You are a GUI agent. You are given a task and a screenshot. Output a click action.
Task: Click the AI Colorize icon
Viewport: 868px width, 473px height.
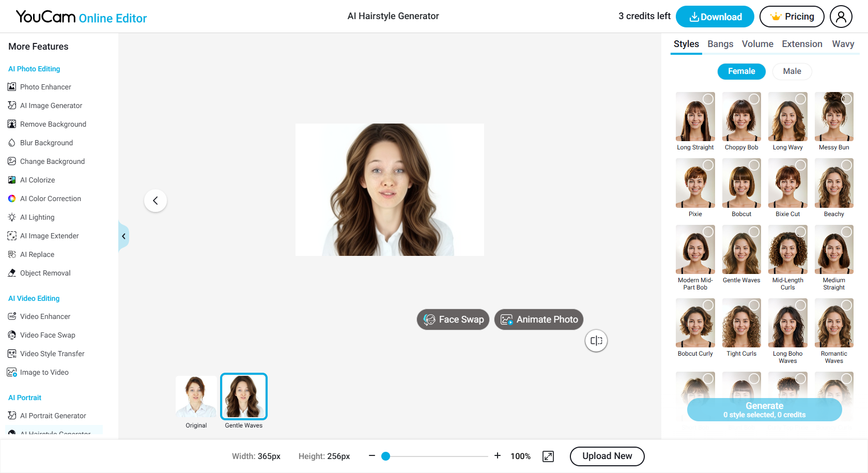point(12,180)
